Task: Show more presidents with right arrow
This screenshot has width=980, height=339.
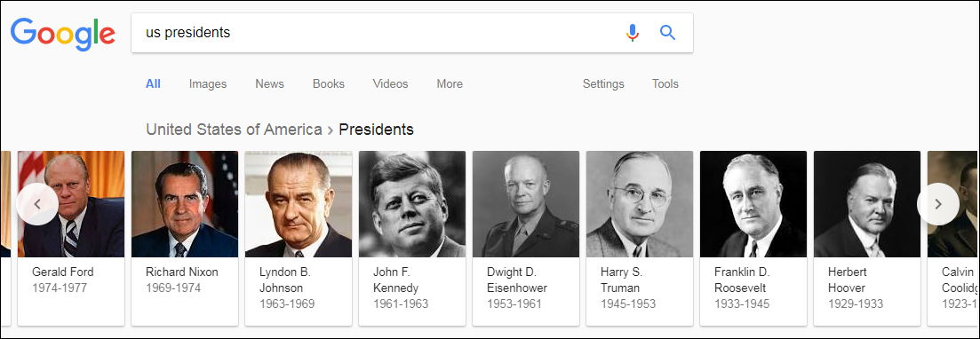Action: 937,204
